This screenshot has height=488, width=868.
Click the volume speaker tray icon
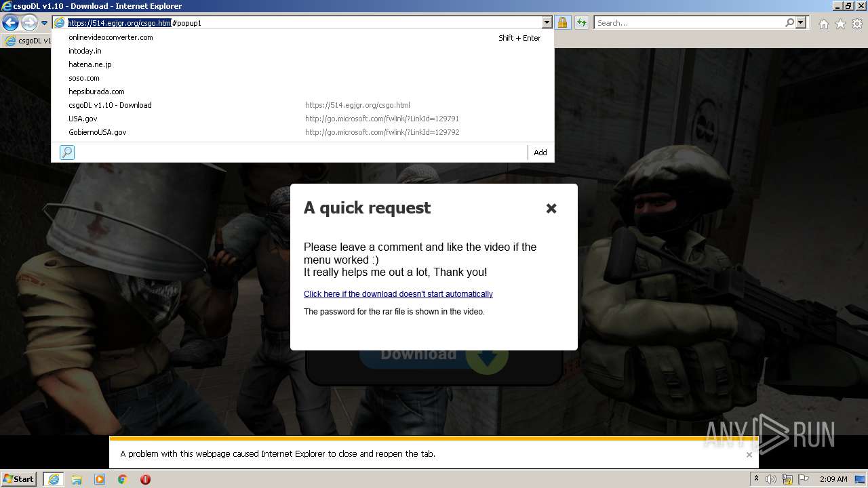coord(771,479)
